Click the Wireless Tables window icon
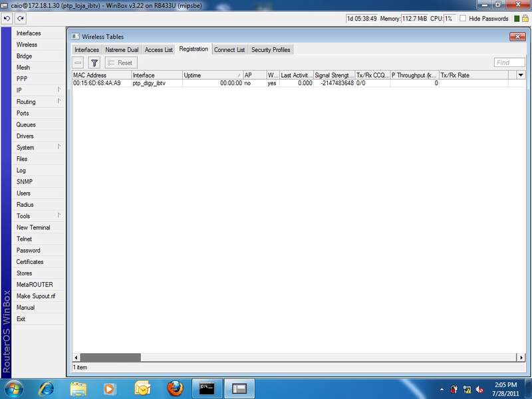 click(75, 37)
